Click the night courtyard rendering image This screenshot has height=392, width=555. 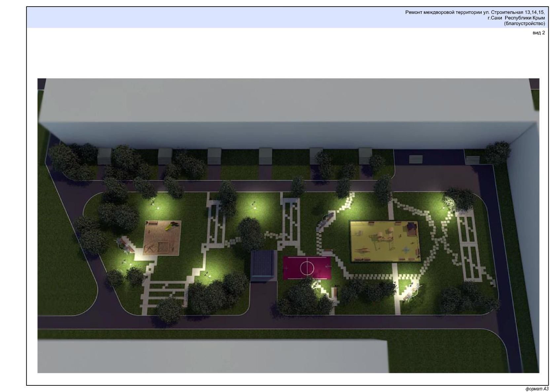pyautogui.click(x=288, y=225)
